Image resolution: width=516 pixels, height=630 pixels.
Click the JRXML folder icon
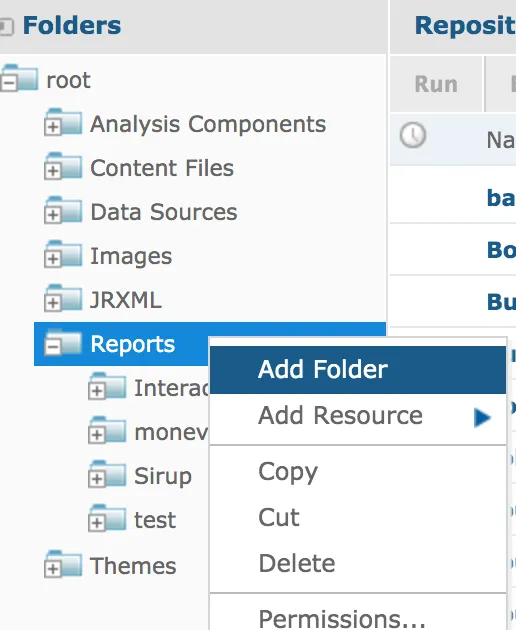point(63,298)
